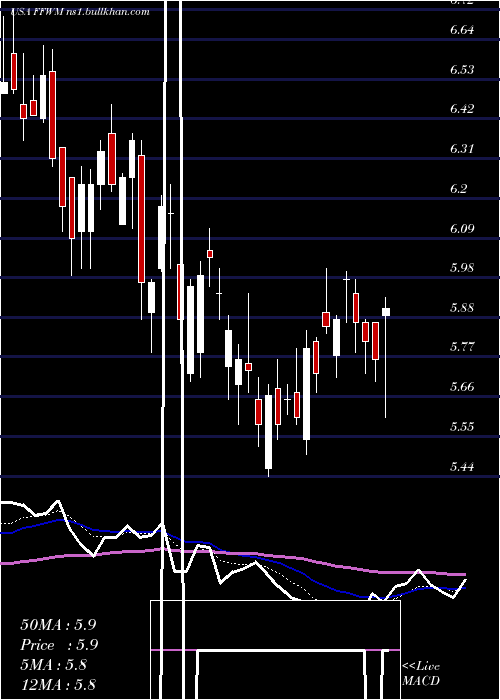Click the '5MA : 5.8' readout
This screenshot has width=500, height=700.
pos(54,665)
